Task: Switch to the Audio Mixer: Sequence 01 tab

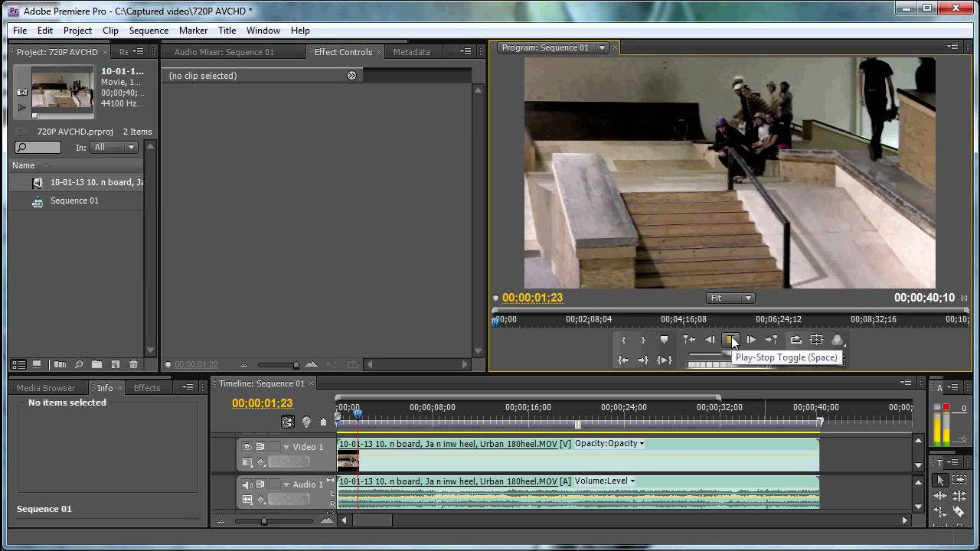Action: pos(224,52)
